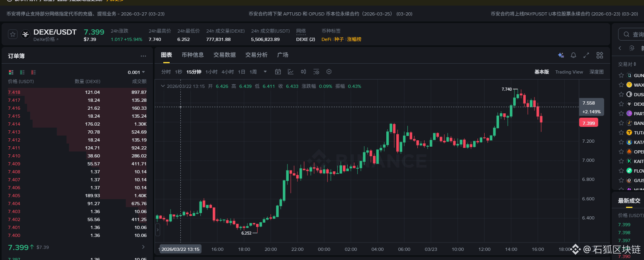Click the 种子 tag link
644x260 pixels.
(339, 39)
